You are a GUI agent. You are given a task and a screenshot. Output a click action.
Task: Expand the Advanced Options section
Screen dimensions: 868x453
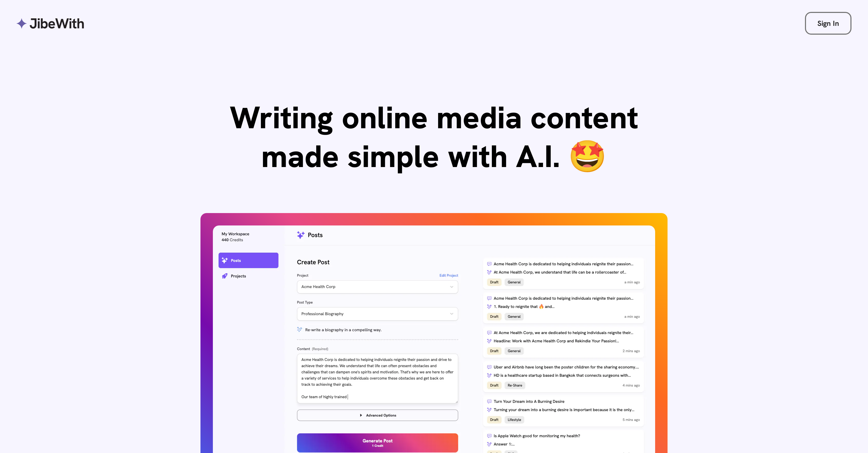coord(377,415)
